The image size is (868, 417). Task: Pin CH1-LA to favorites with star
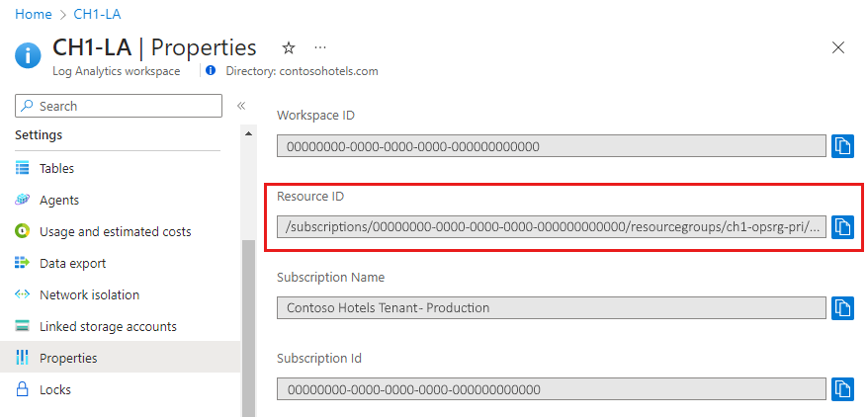click(289, 47)
